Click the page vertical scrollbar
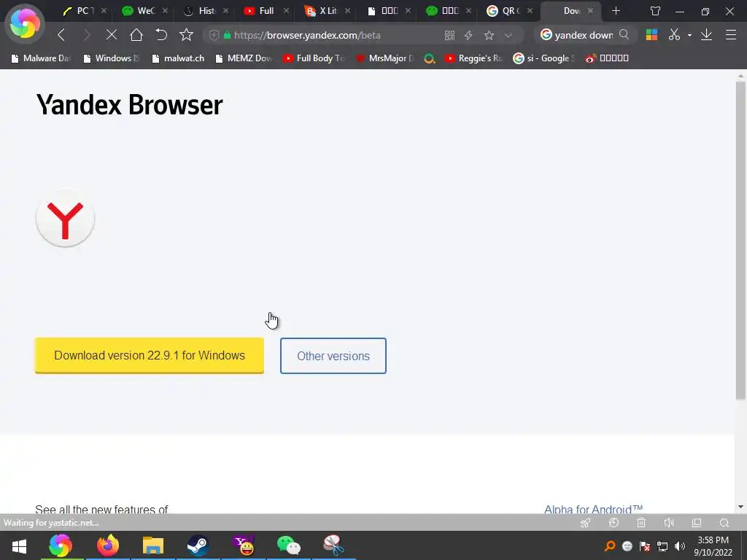This screenshot has height=560, width=747. pos(740,241)
